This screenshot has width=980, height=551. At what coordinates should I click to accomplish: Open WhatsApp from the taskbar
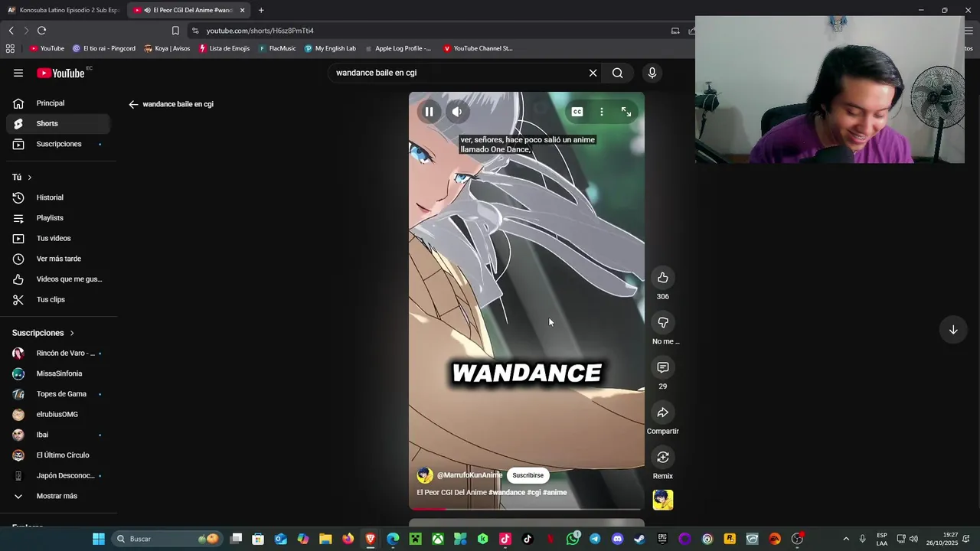573,539
